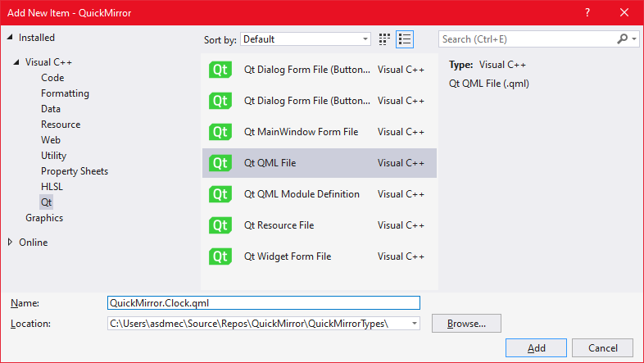Click the Qt icon beside Qt QML File

[220, 163]
